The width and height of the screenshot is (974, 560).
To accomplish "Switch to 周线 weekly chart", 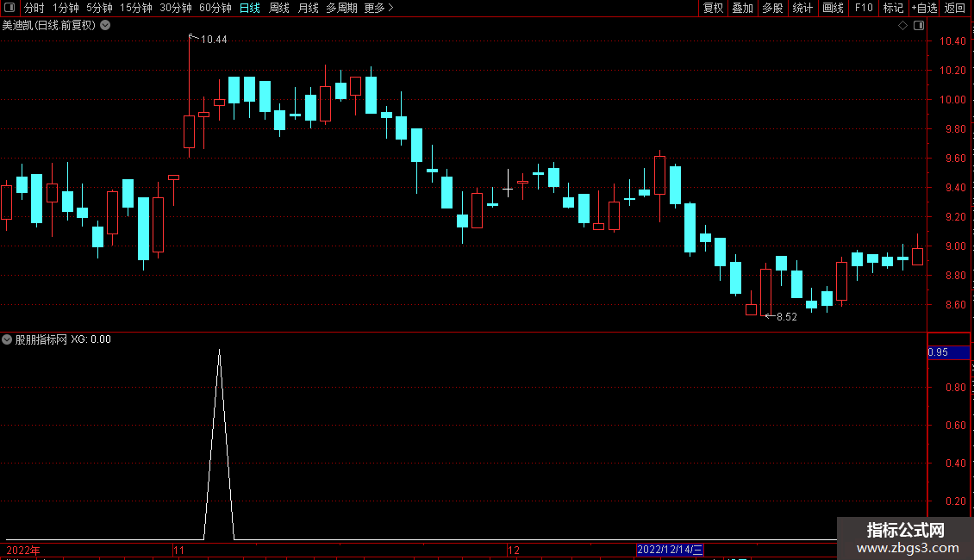I will (279, 8).
